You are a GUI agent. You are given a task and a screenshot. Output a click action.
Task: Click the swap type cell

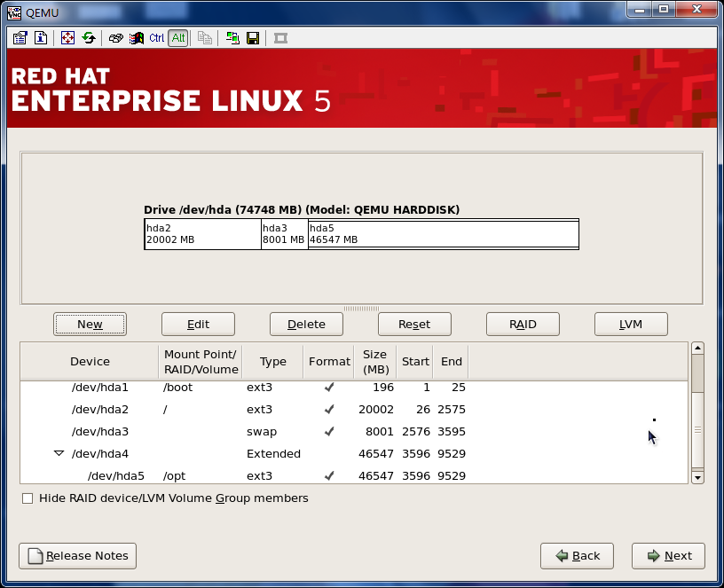pos(262,432)
